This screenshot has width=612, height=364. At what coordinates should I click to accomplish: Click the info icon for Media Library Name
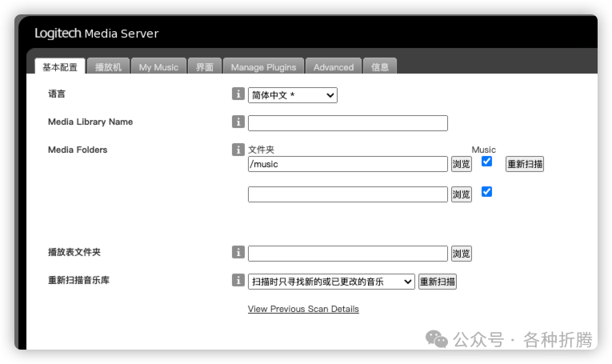coord(238,122)
